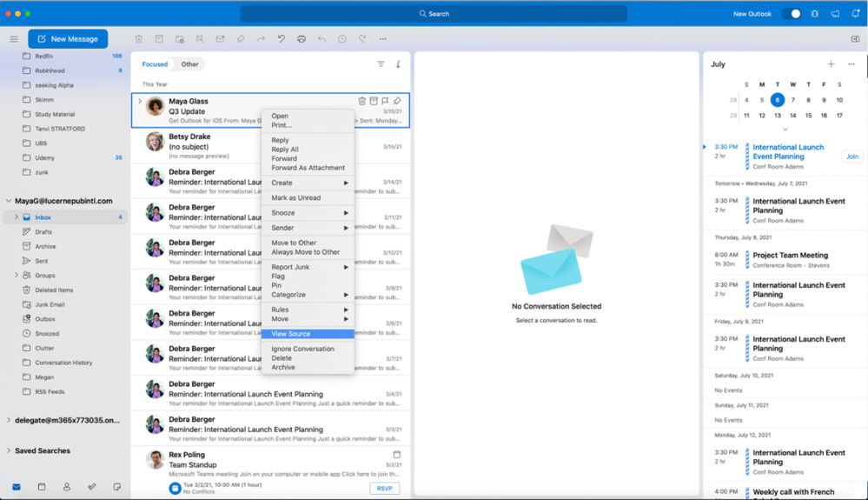
Task: Click the Reply arrow icon in the toolbar
Action: [321, 39]
